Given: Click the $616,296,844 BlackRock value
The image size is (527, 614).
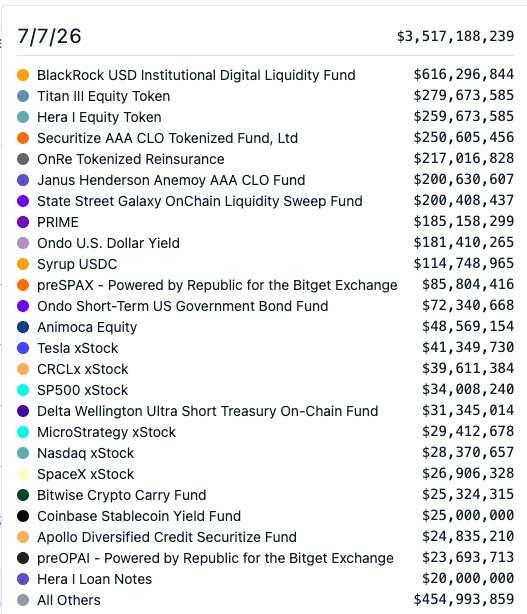Looking at the screenshot, I should (464, 74).
